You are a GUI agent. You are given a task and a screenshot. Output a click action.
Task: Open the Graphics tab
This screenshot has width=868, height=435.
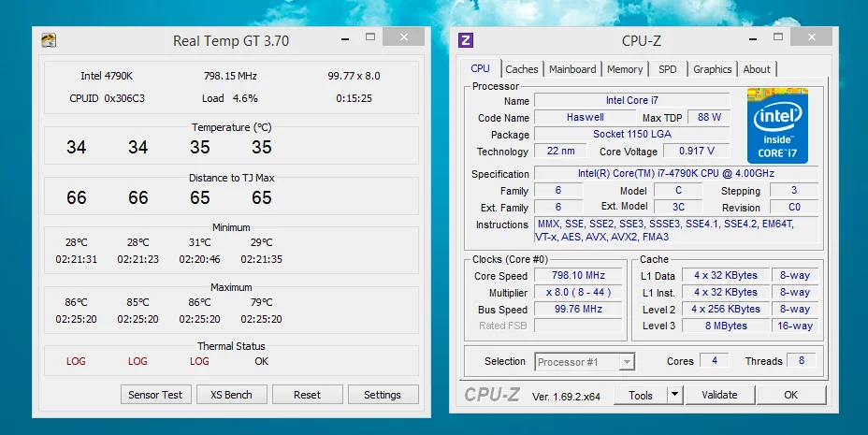point(713,69)
